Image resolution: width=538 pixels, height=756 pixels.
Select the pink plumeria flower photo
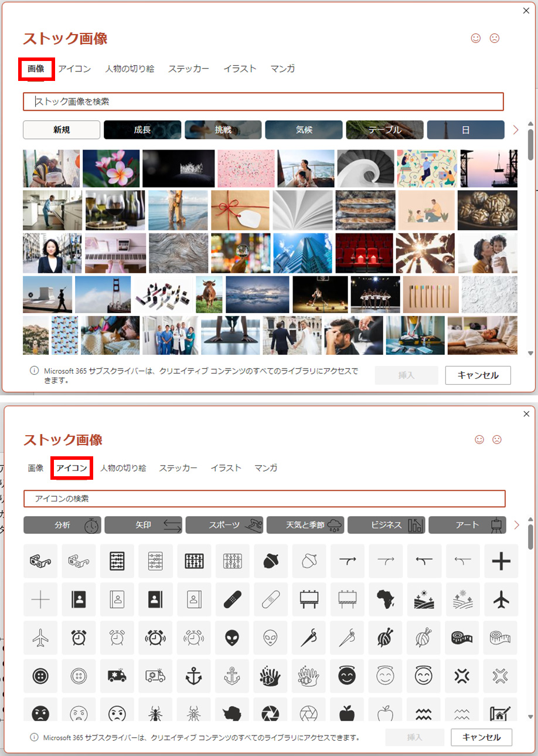[x=111, y=168]
